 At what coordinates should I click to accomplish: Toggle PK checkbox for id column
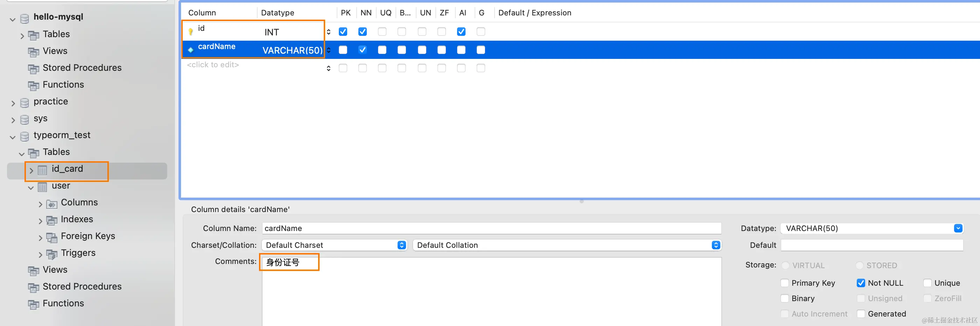(x=343, y=32)
